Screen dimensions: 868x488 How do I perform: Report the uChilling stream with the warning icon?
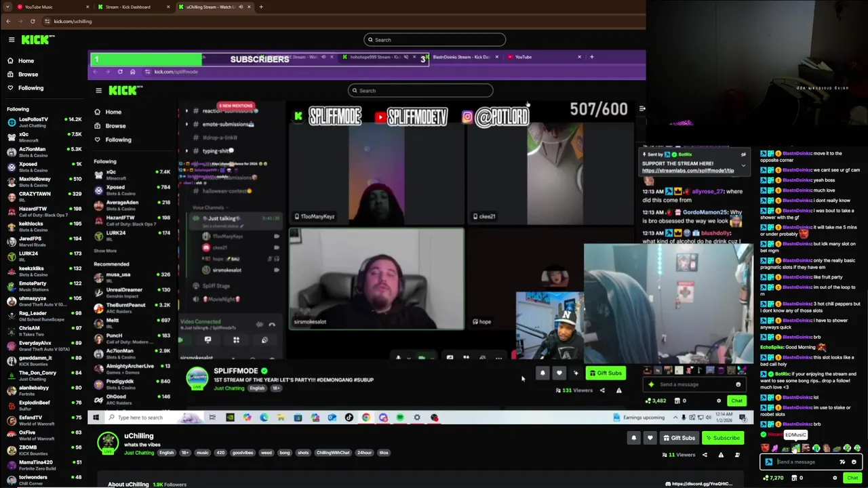tap(721, 455)
